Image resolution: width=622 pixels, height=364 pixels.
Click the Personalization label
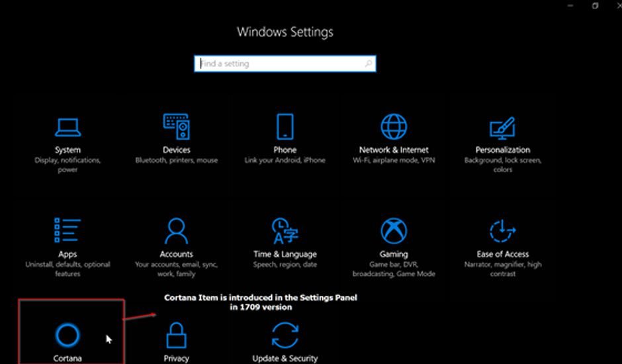[503, 150]
